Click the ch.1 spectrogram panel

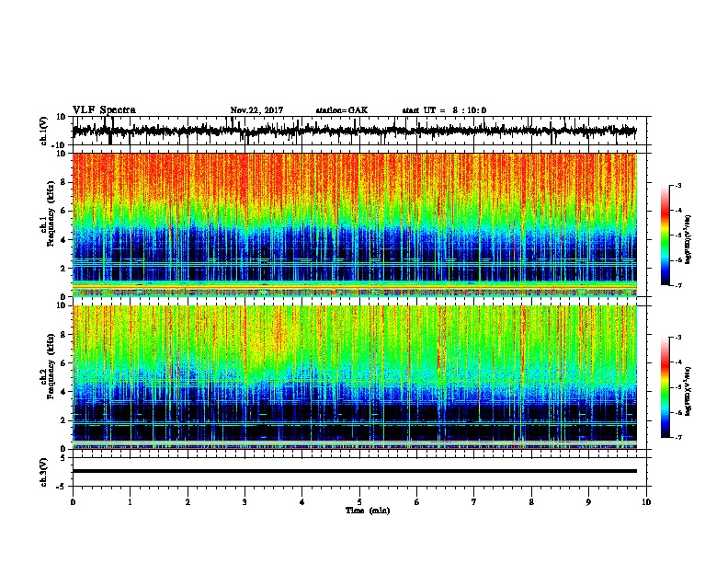(x=355, y=224)
